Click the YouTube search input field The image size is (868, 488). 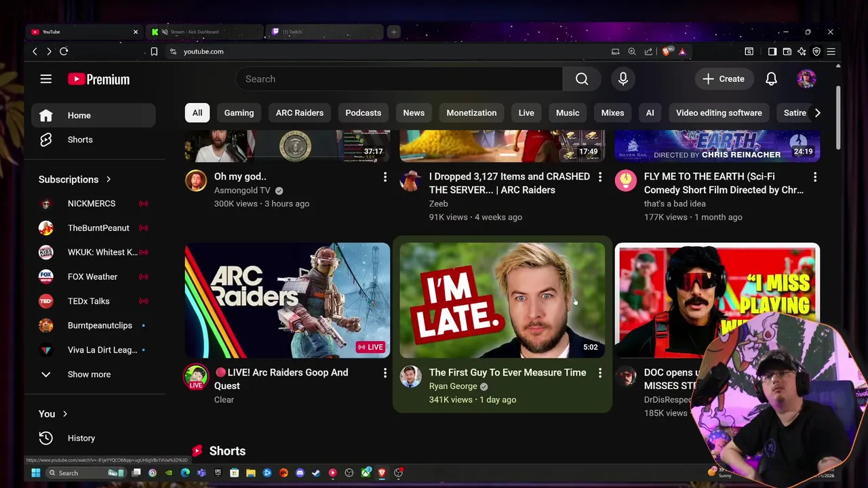399,79
